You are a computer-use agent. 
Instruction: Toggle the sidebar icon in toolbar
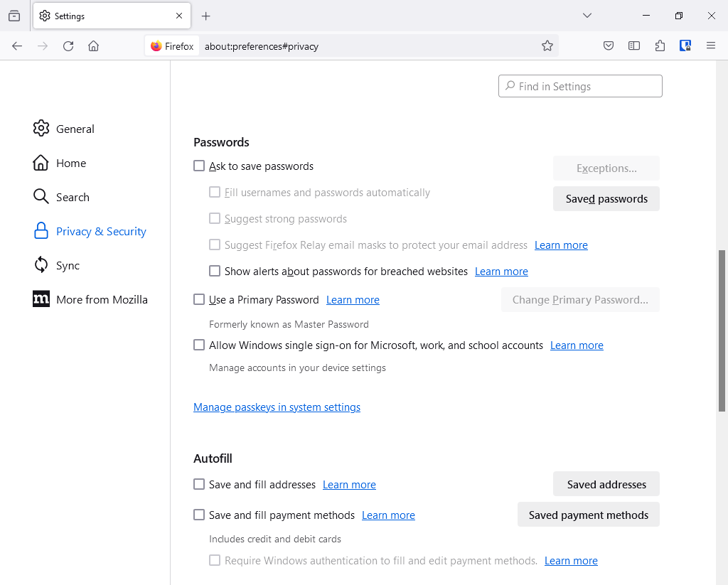634,46
